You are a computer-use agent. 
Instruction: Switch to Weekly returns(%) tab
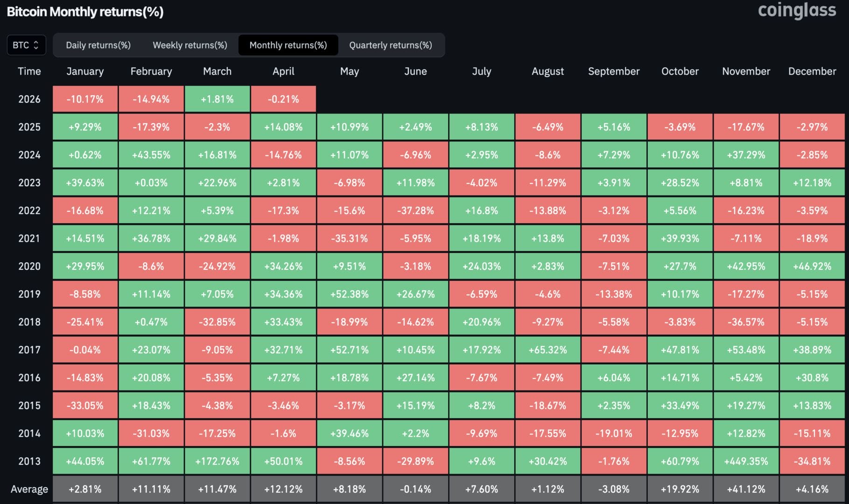tap(190, 45)
